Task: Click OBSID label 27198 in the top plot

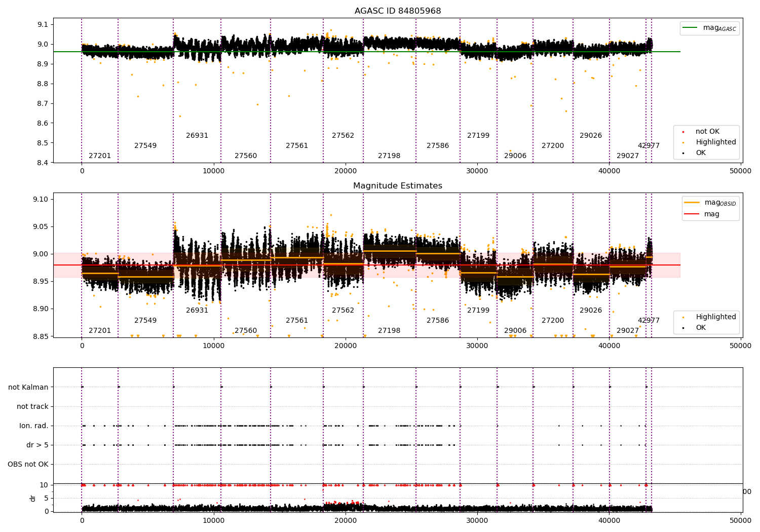Action: pyautogui.click(x=389, y=156)
